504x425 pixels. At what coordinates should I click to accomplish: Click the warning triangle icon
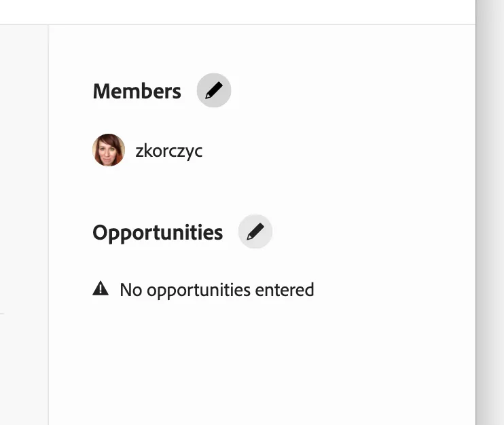pos(101,289)
